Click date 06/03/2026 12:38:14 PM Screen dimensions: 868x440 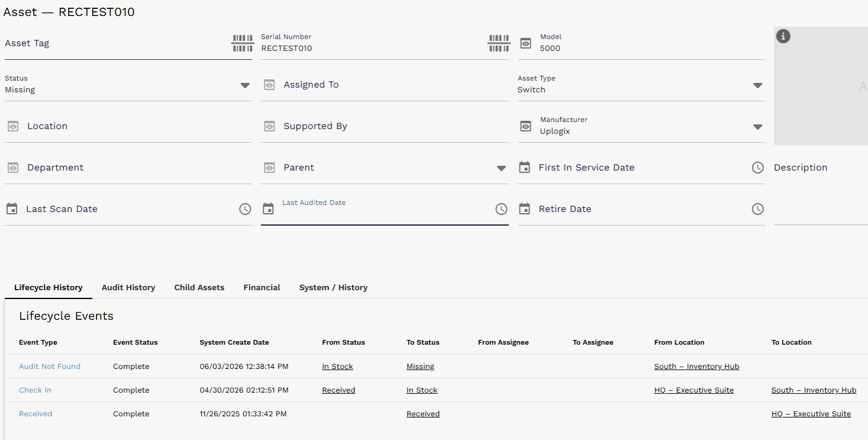pos(244,367)
